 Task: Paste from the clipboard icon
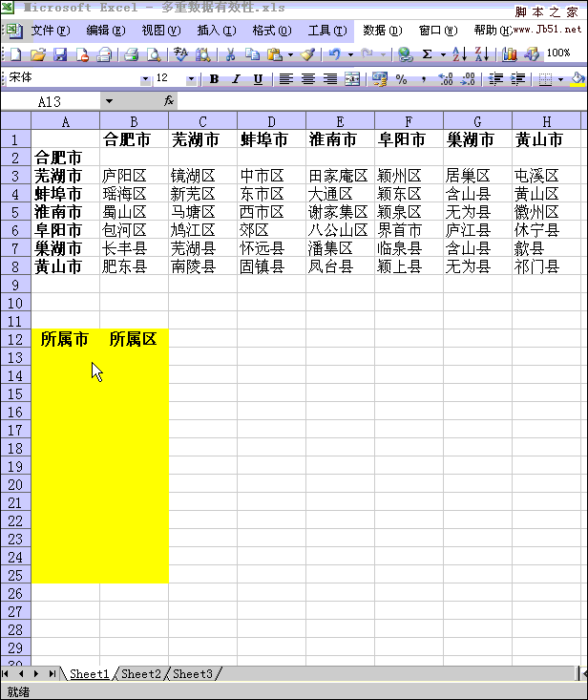pyautogui.click(x=274, y=54)
